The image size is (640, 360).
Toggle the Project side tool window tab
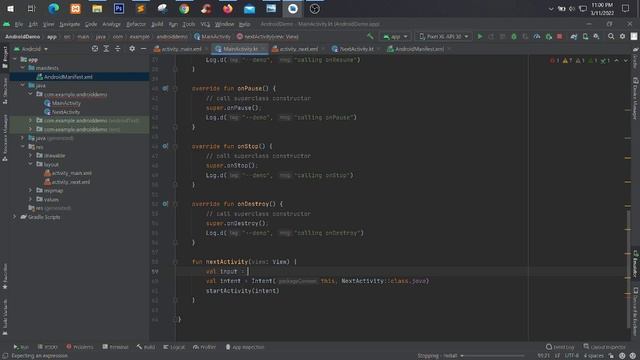(x=5, y=57)
